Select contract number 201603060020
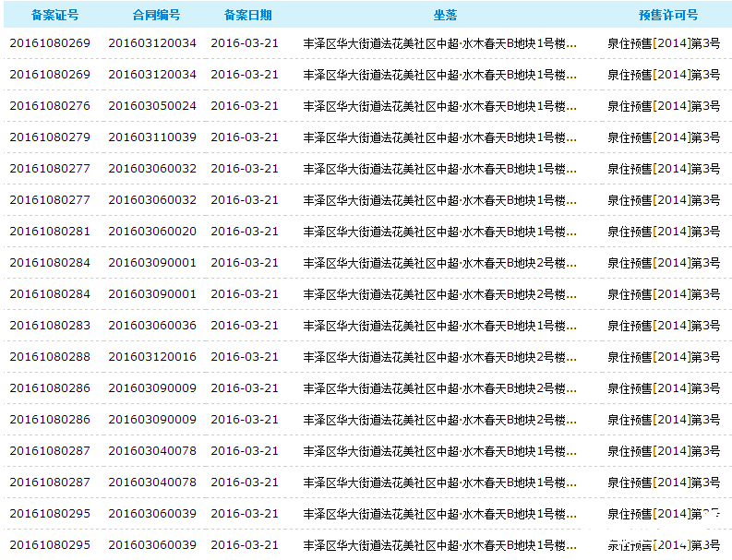 click(152, 232)
